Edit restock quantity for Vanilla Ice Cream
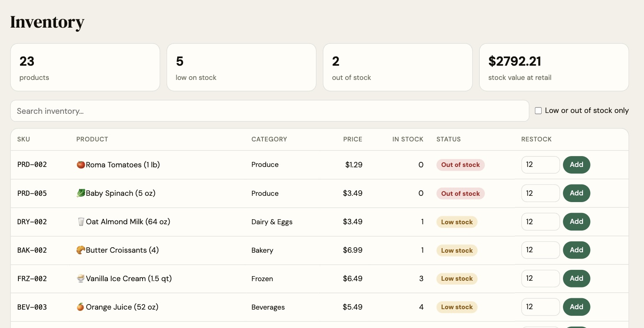Image resolution: width=644 pixels, height=328 pixels. click(540, 279)
